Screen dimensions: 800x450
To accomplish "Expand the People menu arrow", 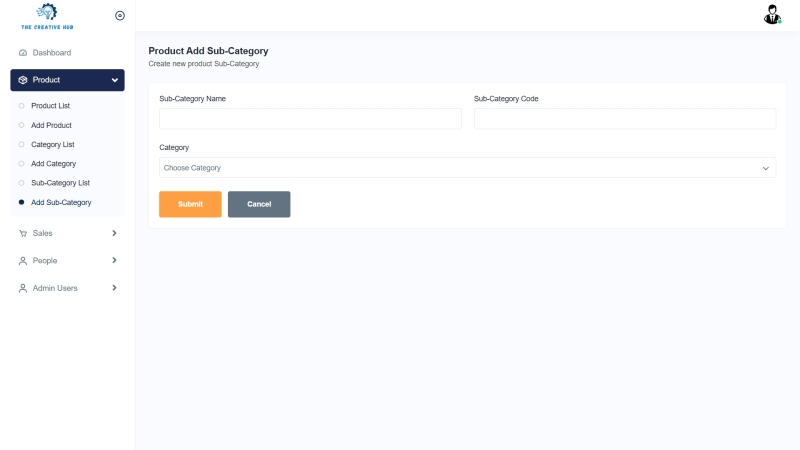I will [x=114, y=260].
